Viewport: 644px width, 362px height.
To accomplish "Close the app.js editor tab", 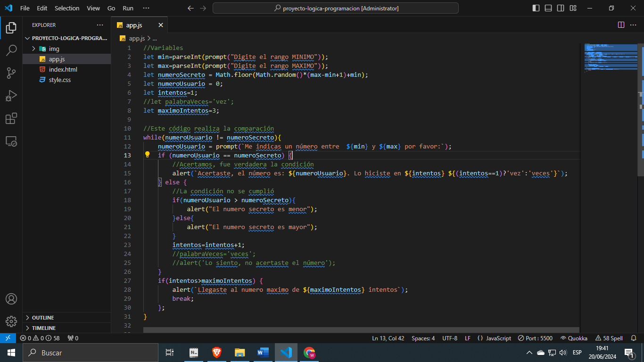I will 161,25.
